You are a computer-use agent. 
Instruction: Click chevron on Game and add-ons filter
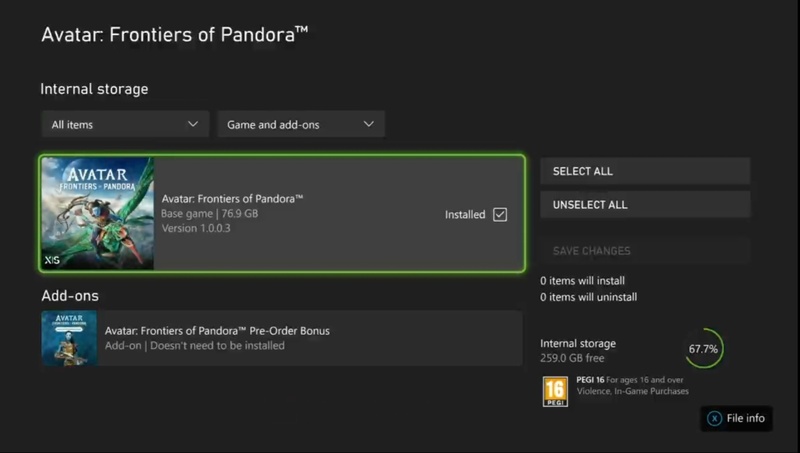368,124
